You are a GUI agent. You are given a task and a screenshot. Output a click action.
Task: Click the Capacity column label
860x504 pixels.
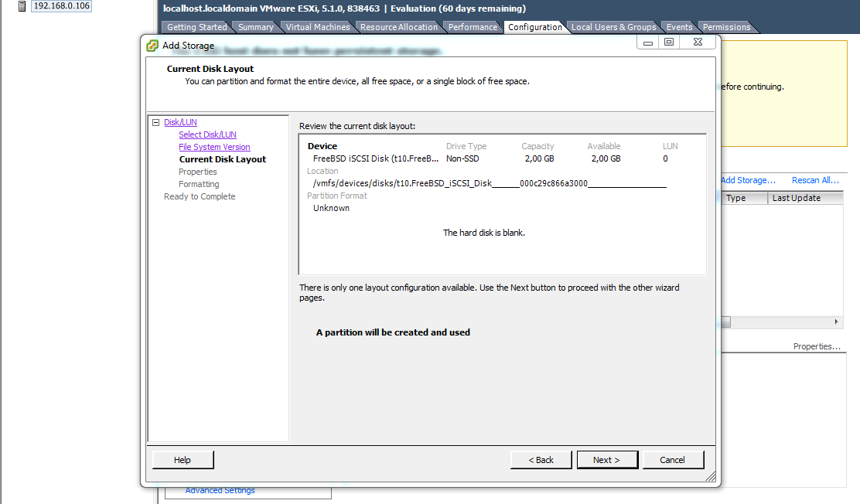click(x=537, y=146)
